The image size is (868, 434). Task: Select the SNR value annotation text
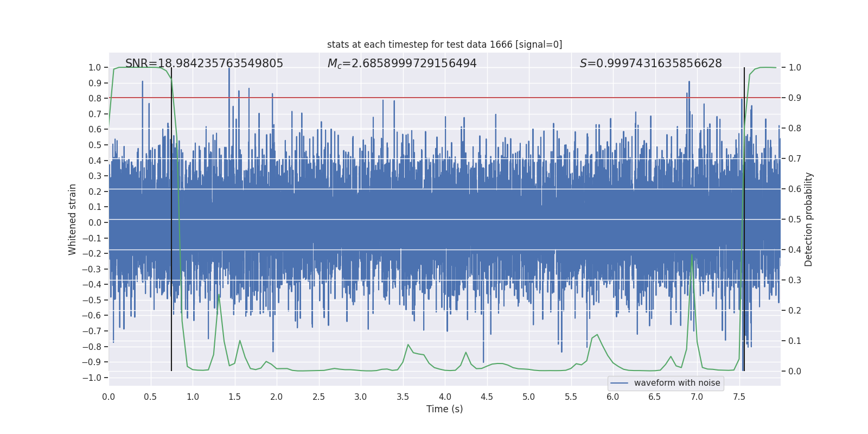[x=204, y=63]
